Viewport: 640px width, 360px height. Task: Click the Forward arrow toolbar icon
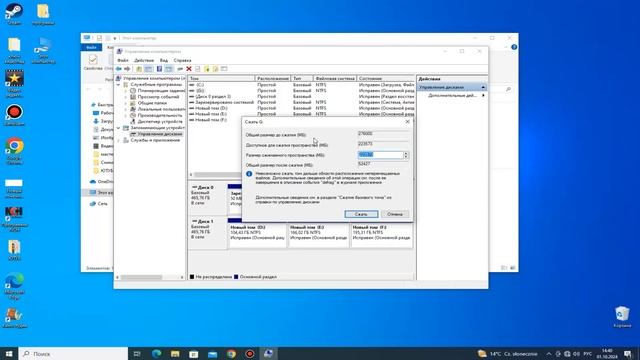(127, 69)
